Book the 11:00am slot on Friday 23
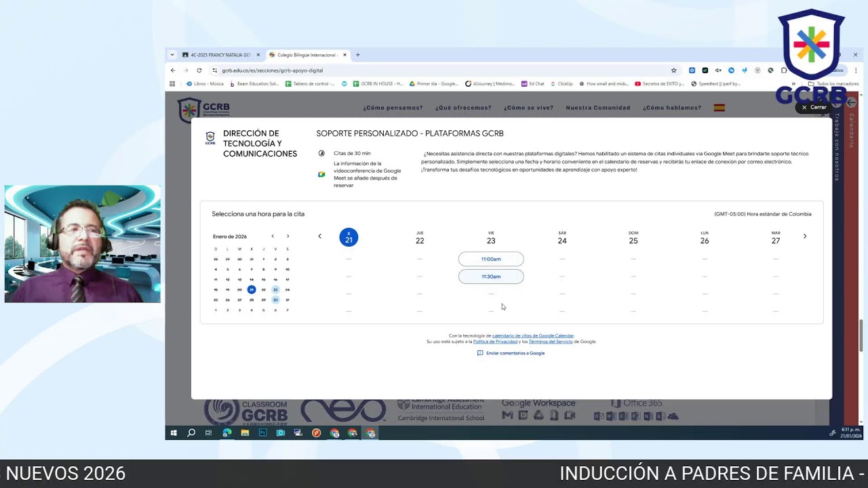The image size is (868, 488). click(x=491, y=259)
